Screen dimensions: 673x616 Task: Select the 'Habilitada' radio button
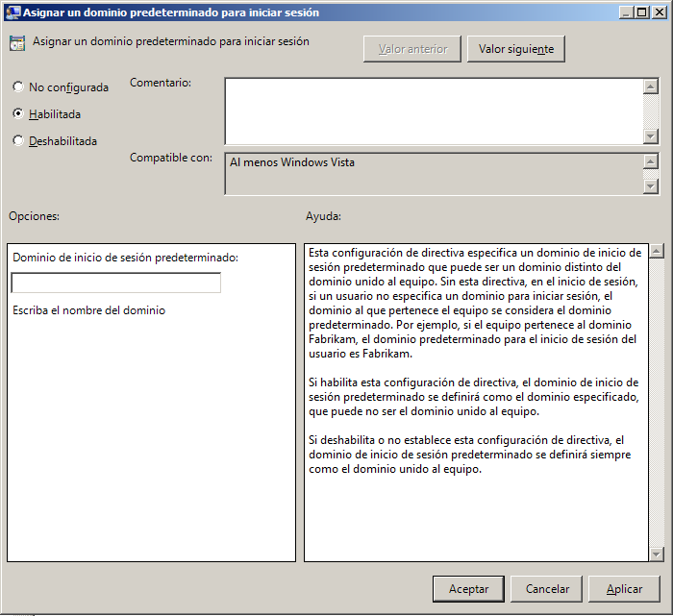coord(18,114)
